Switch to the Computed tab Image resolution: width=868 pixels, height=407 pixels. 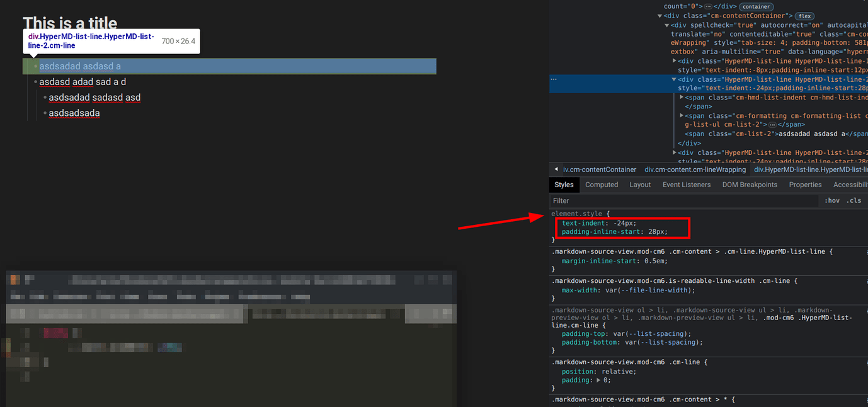click(602, 184)
